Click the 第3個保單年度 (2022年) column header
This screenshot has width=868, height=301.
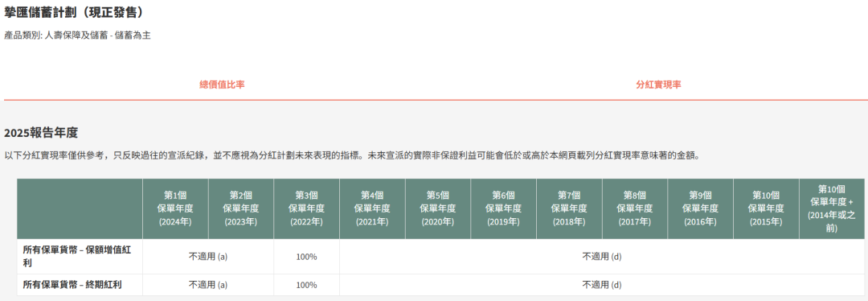(x=306, y=208)
